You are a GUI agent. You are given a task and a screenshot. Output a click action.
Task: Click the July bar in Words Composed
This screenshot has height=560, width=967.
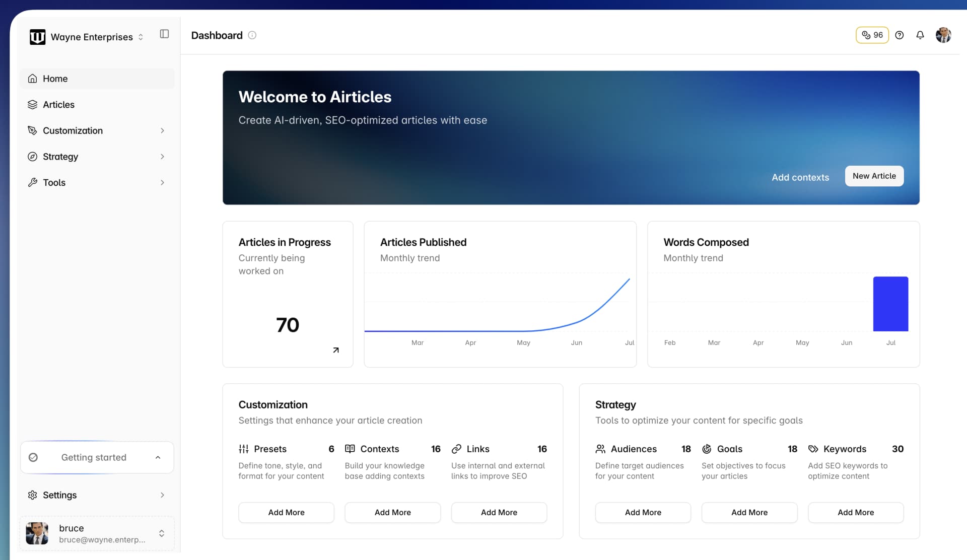(890, 304)
